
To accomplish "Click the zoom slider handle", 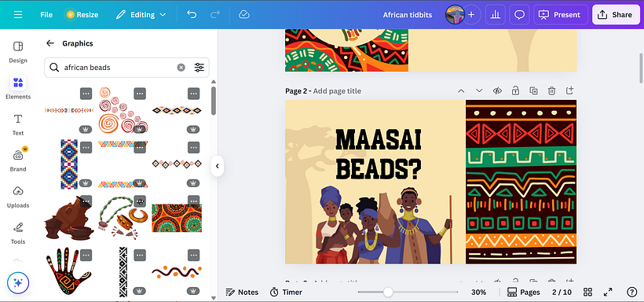I will (388, 292).
